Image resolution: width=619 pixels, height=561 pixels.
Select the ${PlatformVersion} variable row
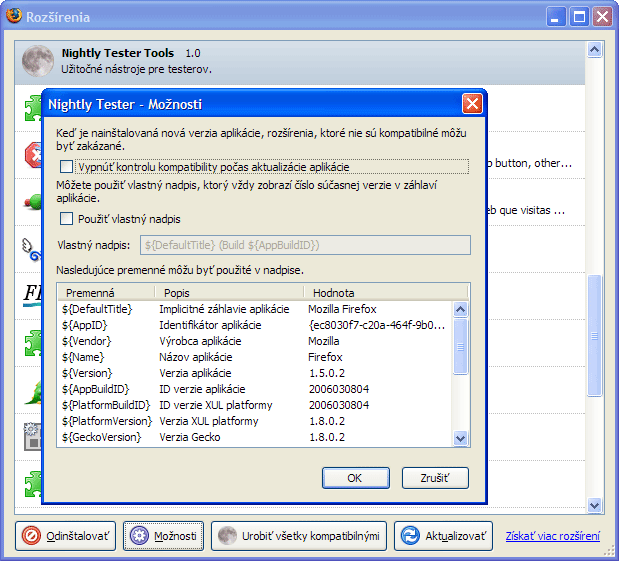[255, 421]
